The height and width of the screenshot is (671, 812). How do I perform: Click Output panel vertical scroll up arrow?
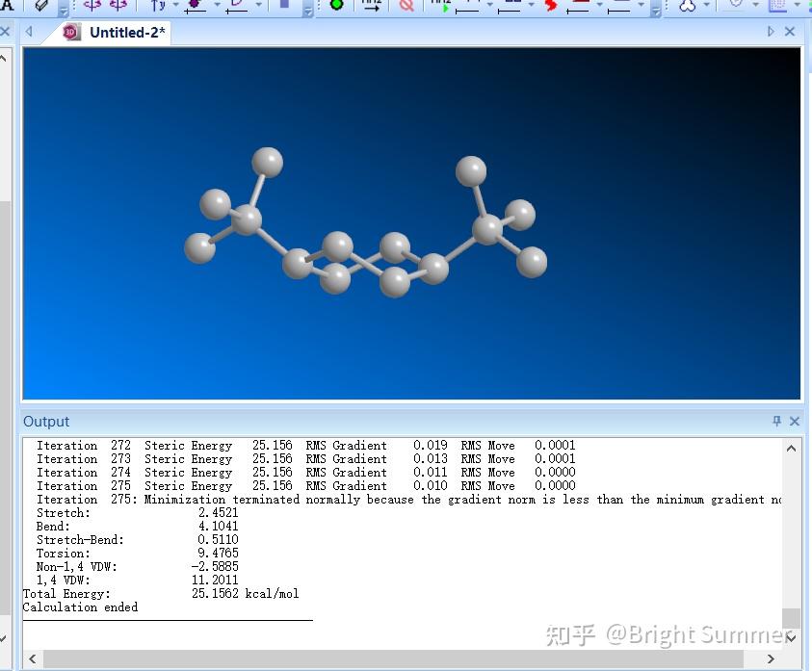pos(791,448)
